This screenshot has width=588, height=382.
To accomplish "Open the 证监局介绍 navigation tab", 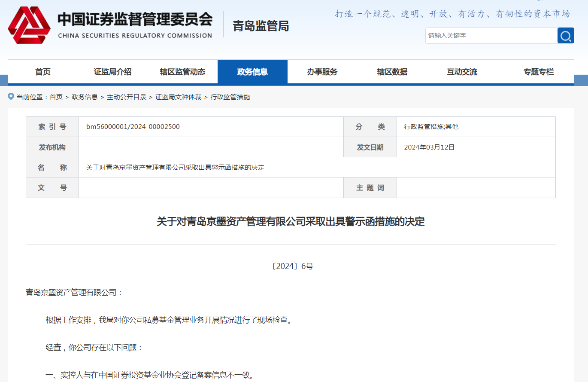I will click(112, 72).
